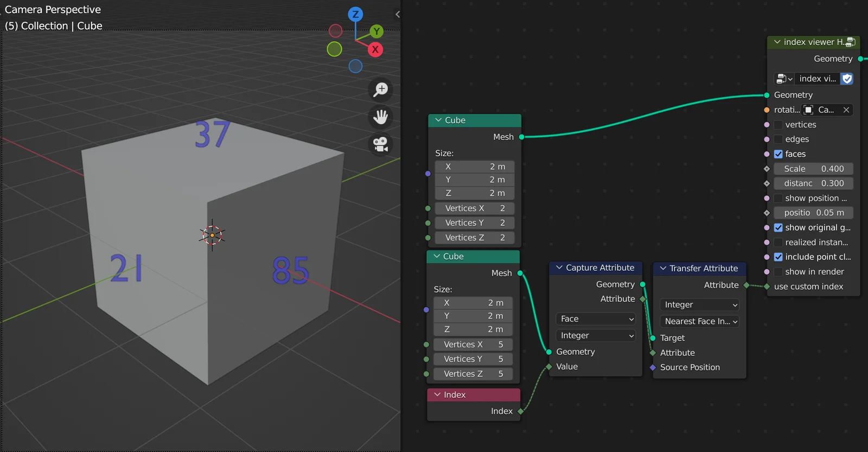Click the red X axis on navigation gizmo
Viewport: 868px width, 452px height.
click(x=375, y=49)
